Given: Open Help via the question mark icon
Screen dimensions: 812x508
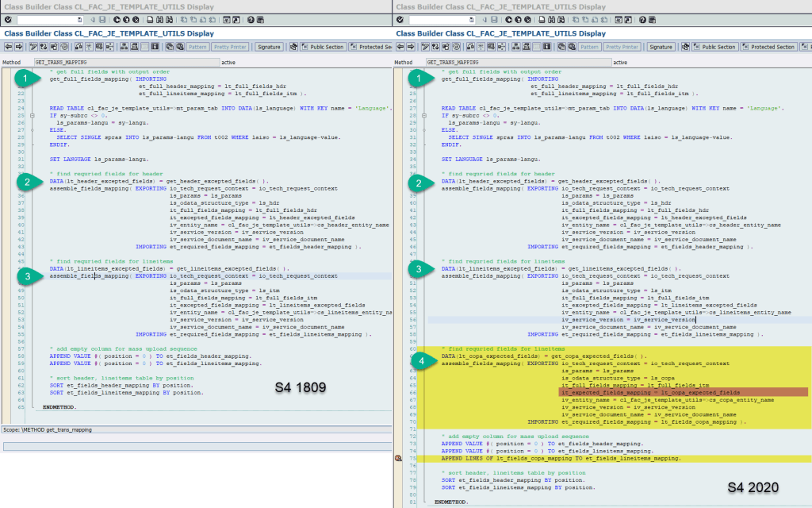Looking at the screenshot, I should 251,21.
